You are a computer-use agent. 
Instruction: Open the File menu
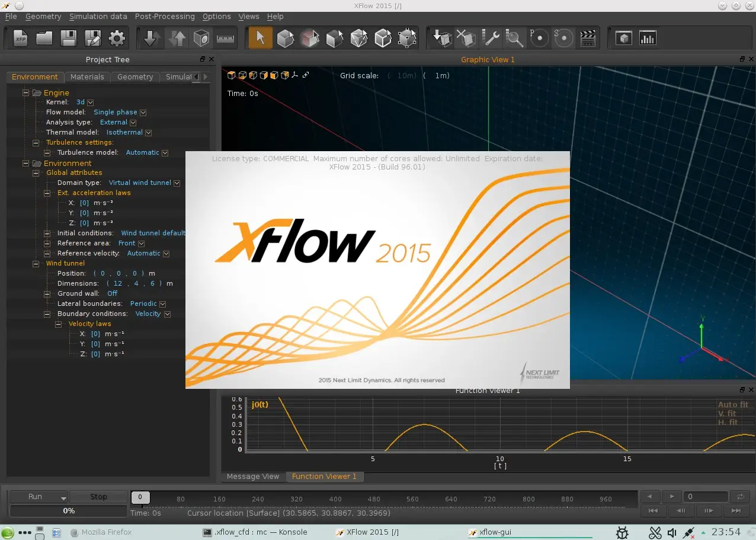click(x=11, y=17)
